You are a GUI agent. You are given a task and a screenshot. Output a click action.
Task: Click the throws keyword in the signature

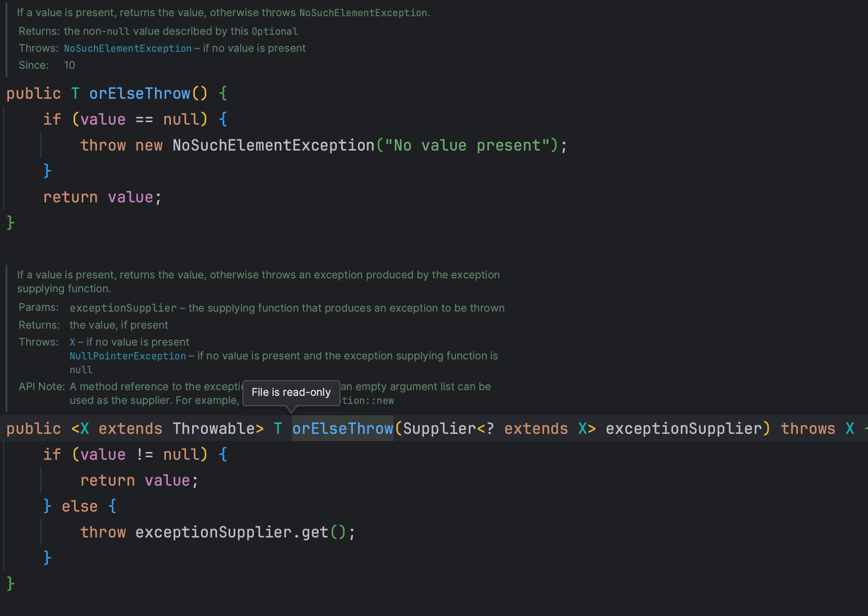[x=808, y=429]
